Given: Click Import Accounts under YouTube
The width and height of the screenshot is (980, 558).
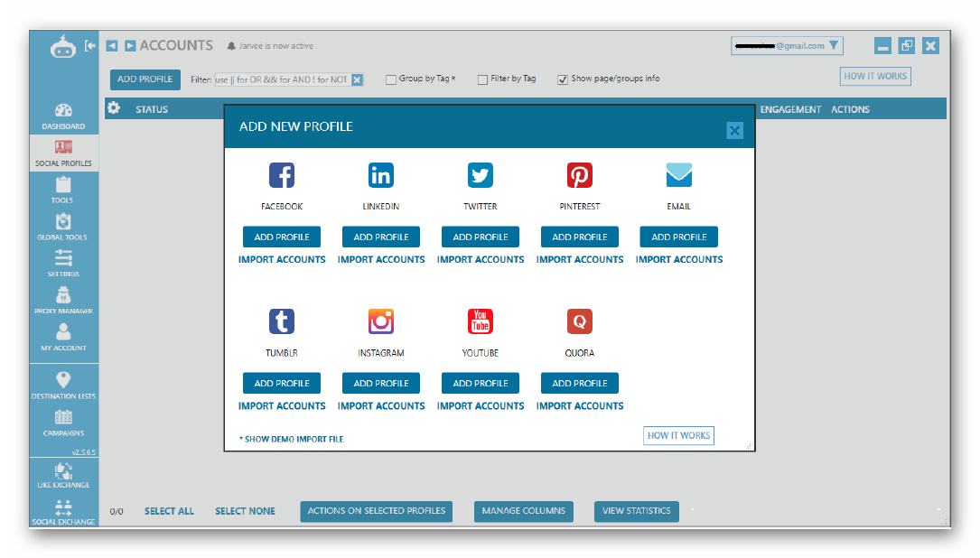Looking at the screenshot, I should pos(481,405).
